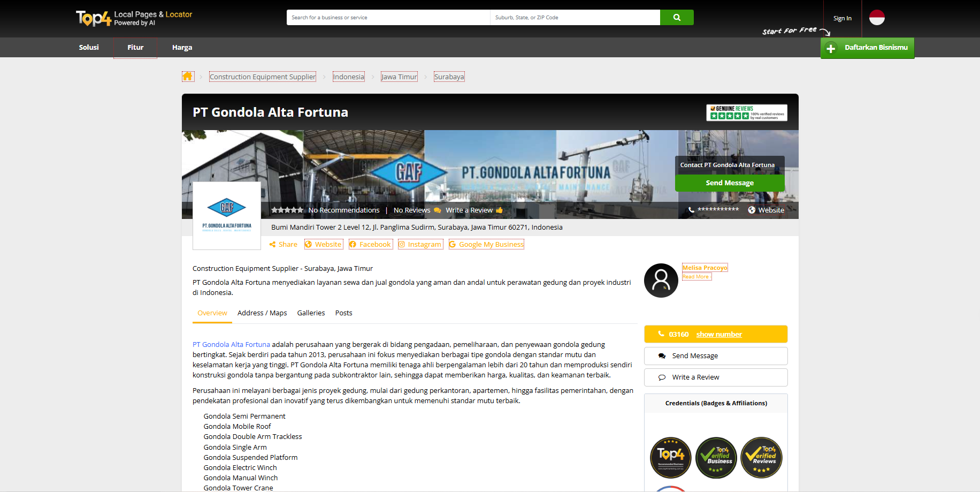This screenshot has height=492, width=980.
Task: Click the home breadcrumb icon
Action: coord(188,77)
